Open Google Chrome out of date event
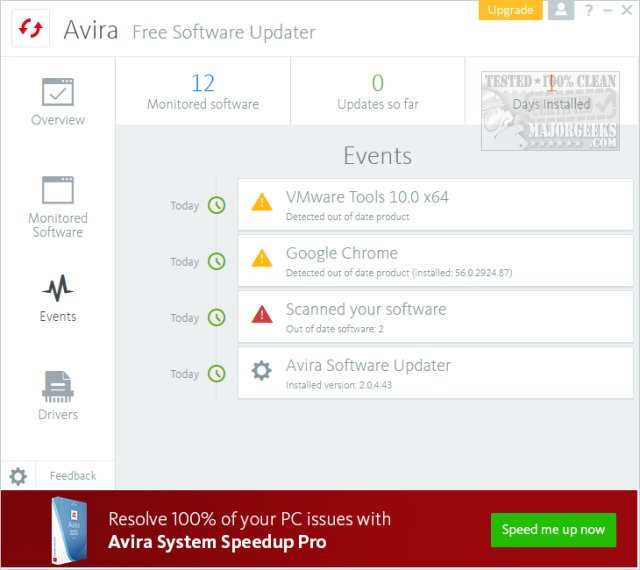 [x=436, y=261]
